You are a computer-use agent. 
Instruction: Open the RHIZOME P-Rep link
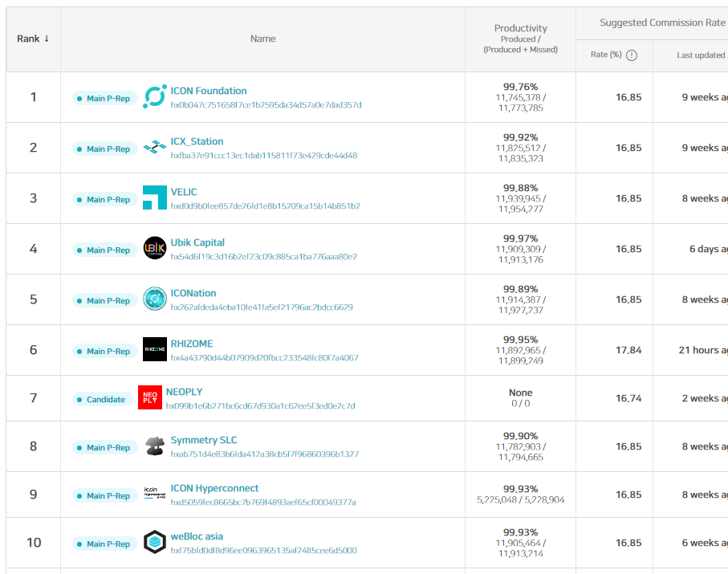(x=192, y=344)
